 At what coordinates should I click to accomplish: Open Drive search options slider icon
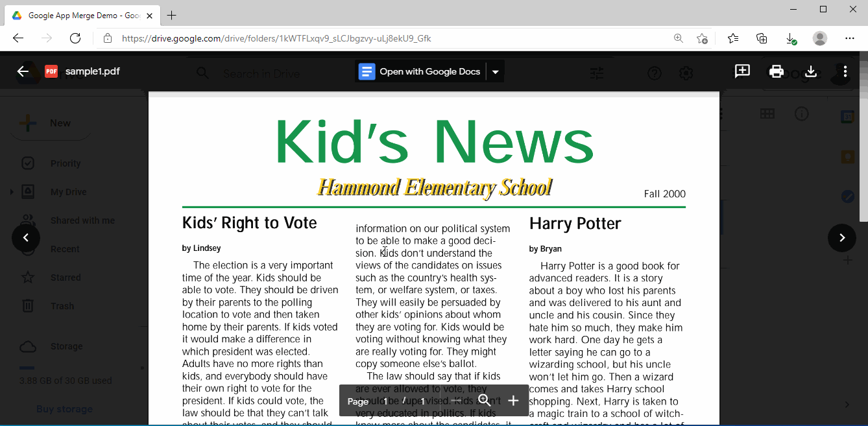(597, 73)
